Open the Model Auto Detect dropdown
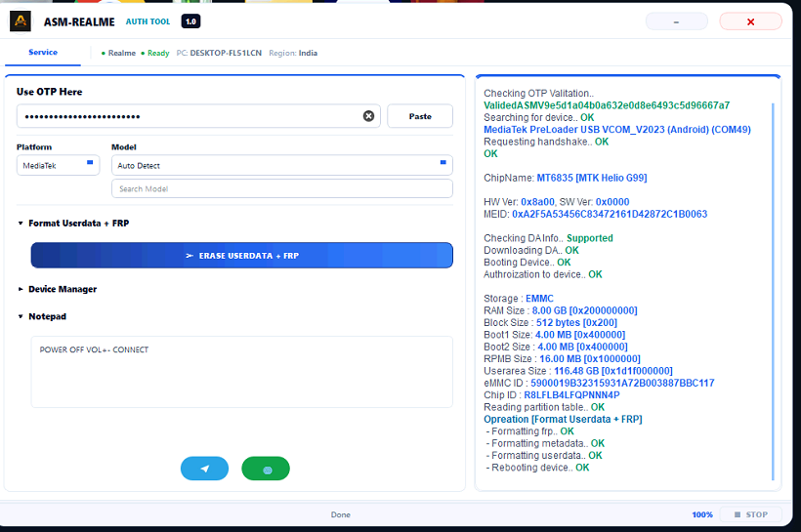This screenshot has height=532, width=801. coord(282,165)
